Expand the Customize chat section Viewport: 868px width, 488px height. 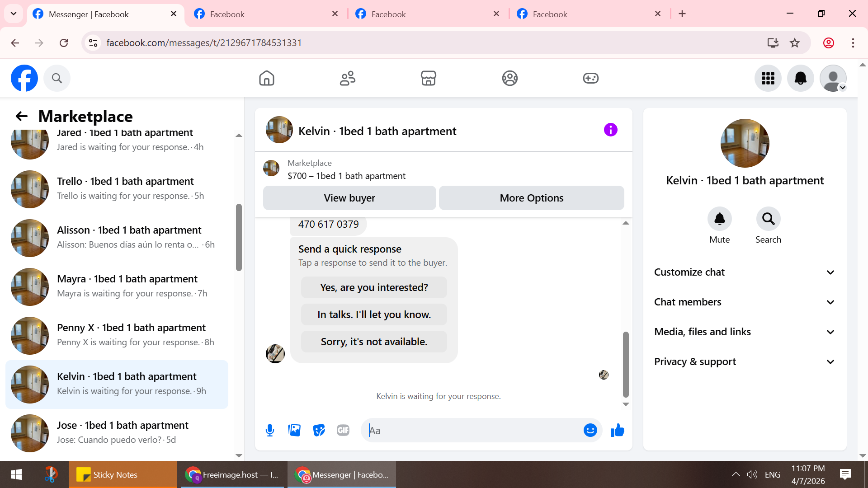[x=745, y=272]
